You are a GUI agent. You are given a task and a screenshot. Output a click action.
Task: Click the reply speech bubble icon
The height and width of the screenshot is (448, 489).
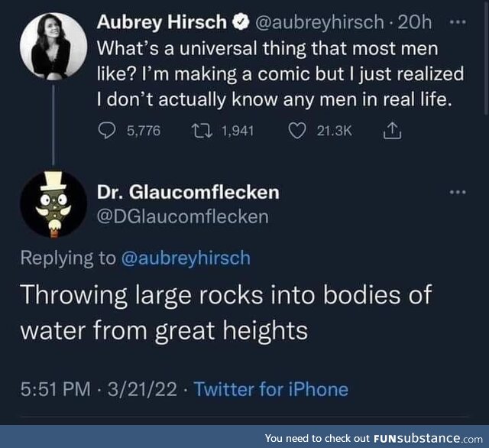coord(108,131)
